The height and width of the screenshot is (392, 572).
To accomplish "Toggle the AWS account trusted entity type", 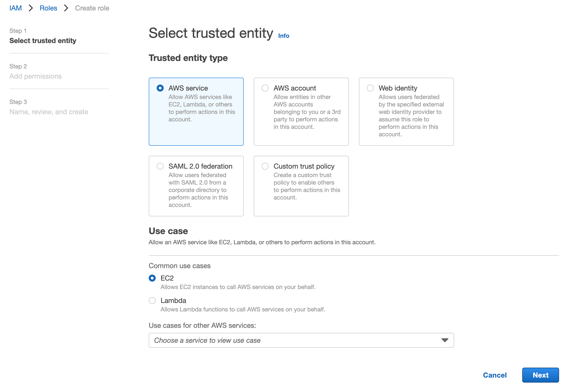I will [x=264, y=88].
